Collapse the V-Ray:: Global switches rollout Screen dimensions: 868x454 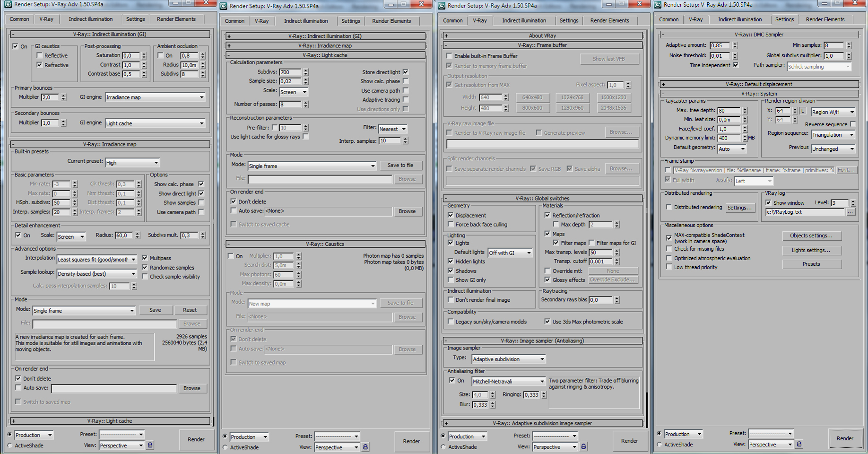click(x=542, y=199)
